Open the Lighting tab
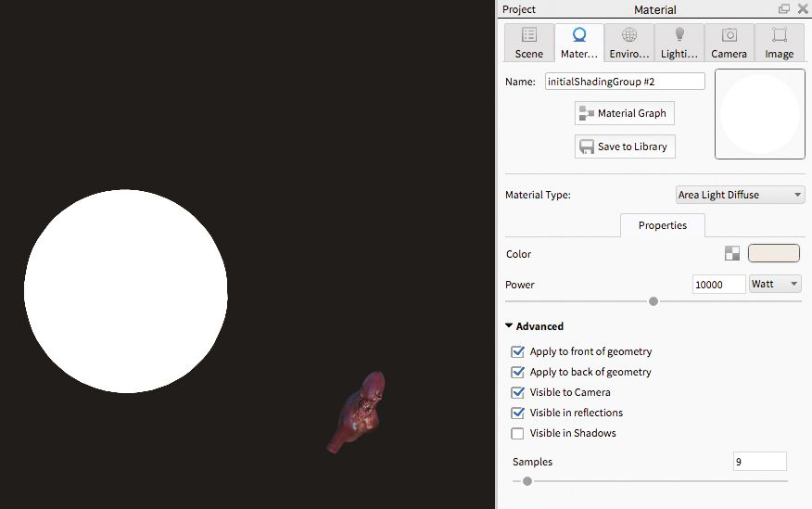Viewport: 812px width, 509px height. point(679,43)
